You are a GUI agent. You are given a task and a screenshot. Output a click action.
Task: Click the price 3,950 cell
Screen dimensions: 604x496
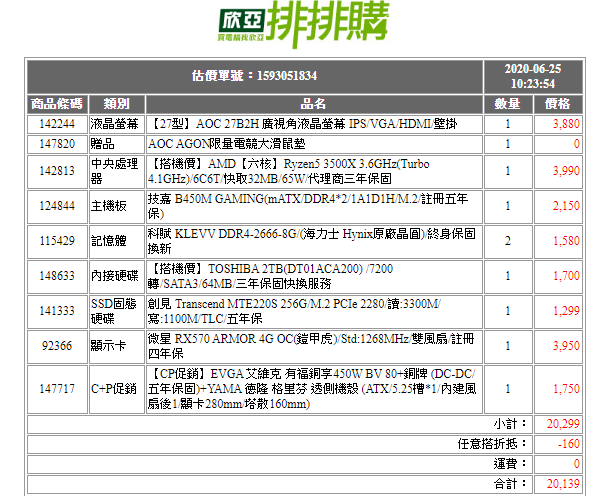tap(558, 347)
